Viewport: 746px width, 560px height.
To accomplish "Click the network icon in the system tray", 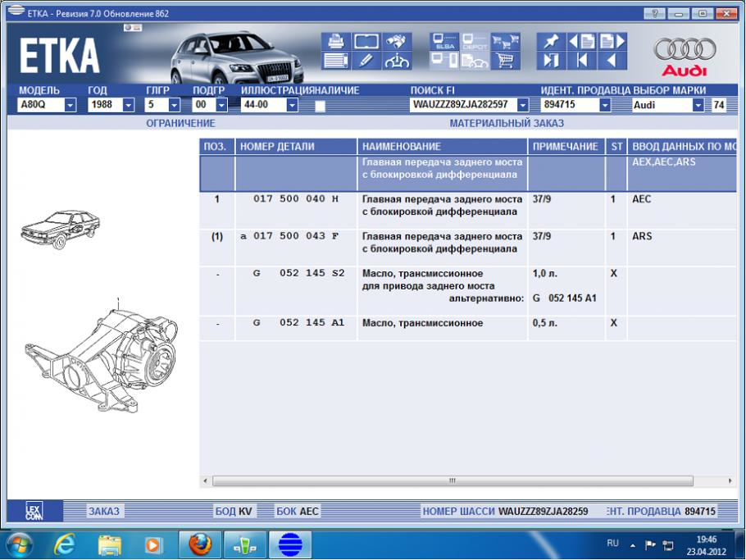I will 668,545.
